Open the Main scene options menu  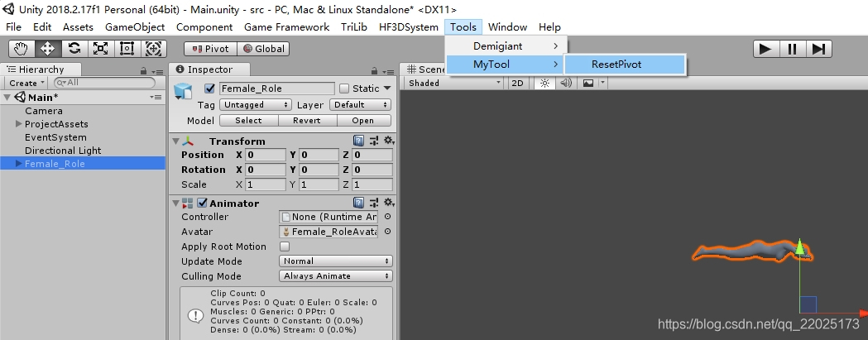point(156,98)
